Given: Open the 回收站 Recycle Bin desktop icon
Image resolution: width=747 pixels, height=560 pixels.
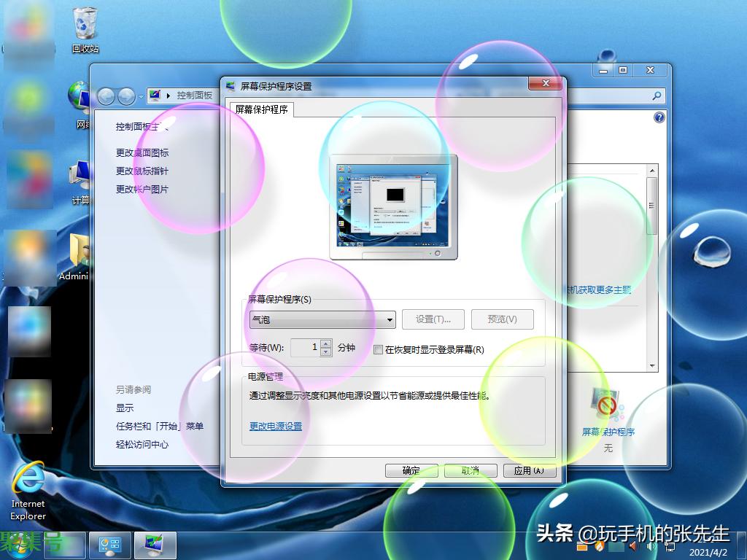Looking at the screenshot, I should 85,29.
